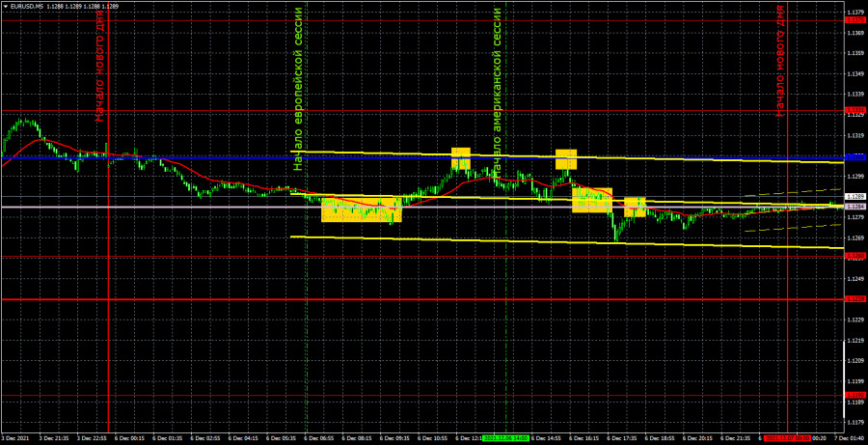Image resolution: width=868 pixels, height=445 pixels.
Task: Click the price peak at the chart's left
Action: coord(25,121)
